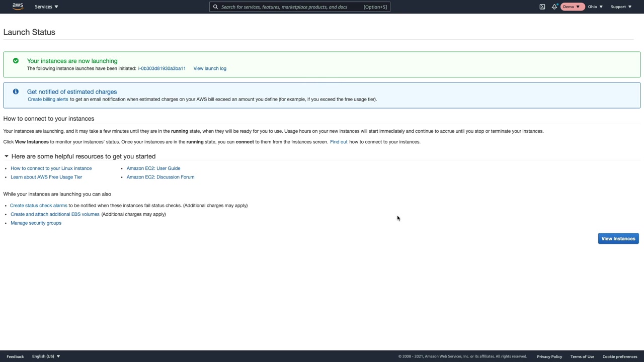Create status check alarms
This screenshot has width=644, height=362.
39,206
